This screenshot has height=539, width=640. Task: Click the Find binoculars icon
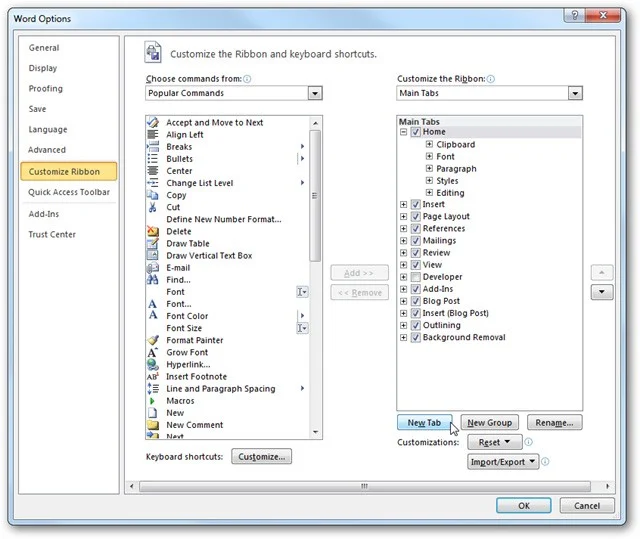coord(153,279)
